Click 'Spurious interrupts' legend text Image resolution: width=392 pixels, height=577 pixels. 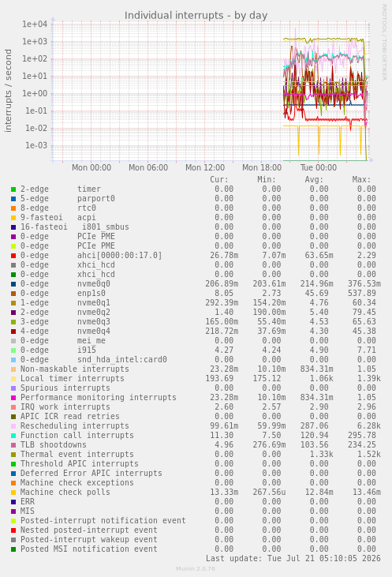(65, 388)
